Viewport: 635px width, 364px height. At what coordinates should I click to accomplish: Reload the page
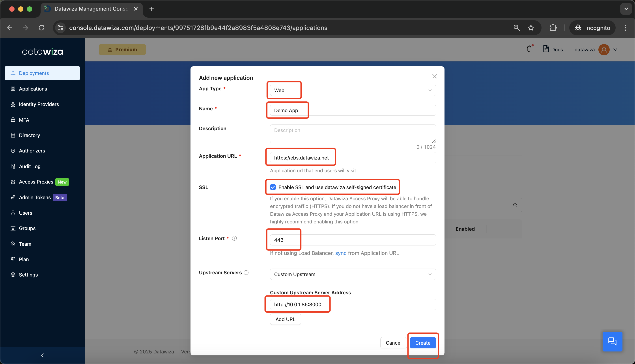point(41,28)
